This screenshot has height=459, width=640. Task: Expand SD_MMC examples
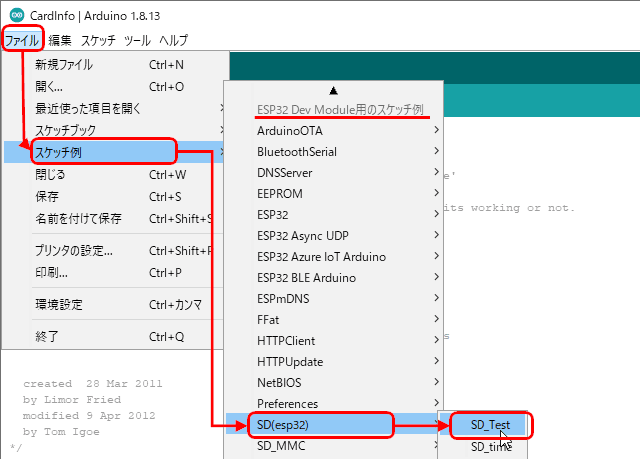pos(334,446)
